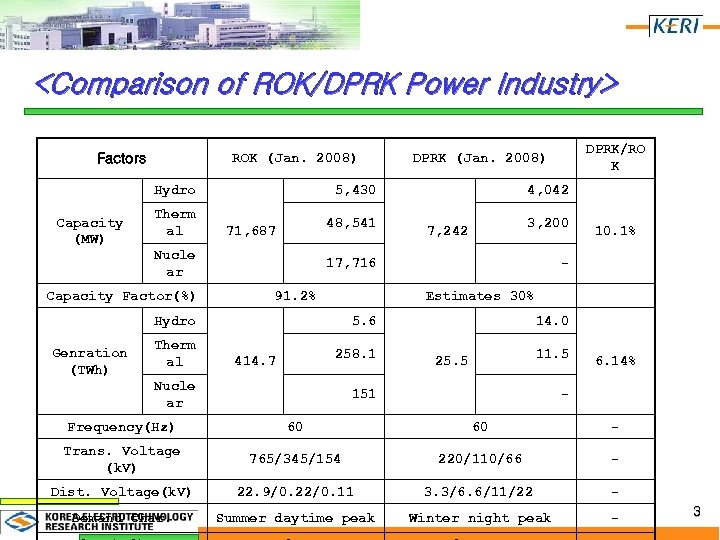Image resolution: width=720 pixels, height=540 pixels.
Task: Click ROK distribution voltage 22.9/0.22/0.11
Action: click(x=296, y=492)
